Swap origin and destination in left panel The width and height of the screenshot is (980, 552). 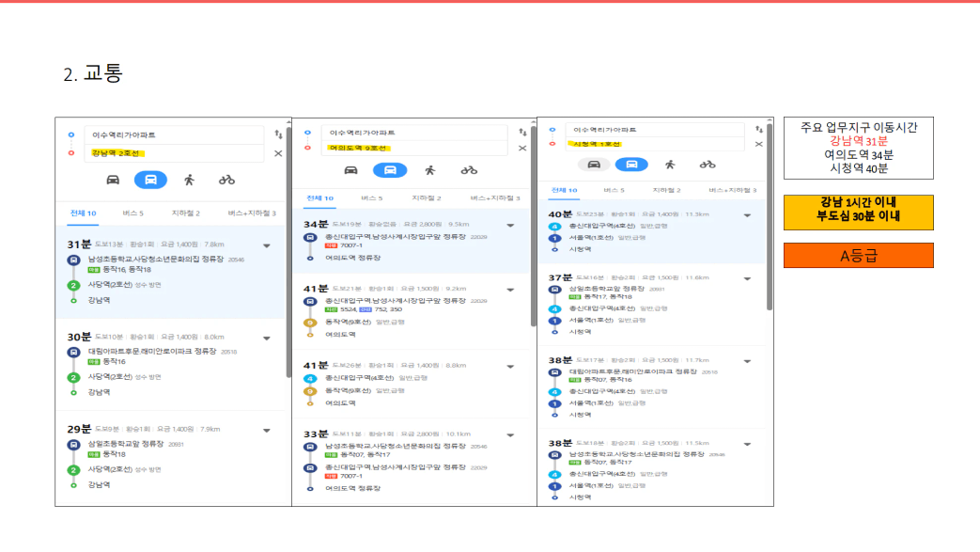(278, 134)
